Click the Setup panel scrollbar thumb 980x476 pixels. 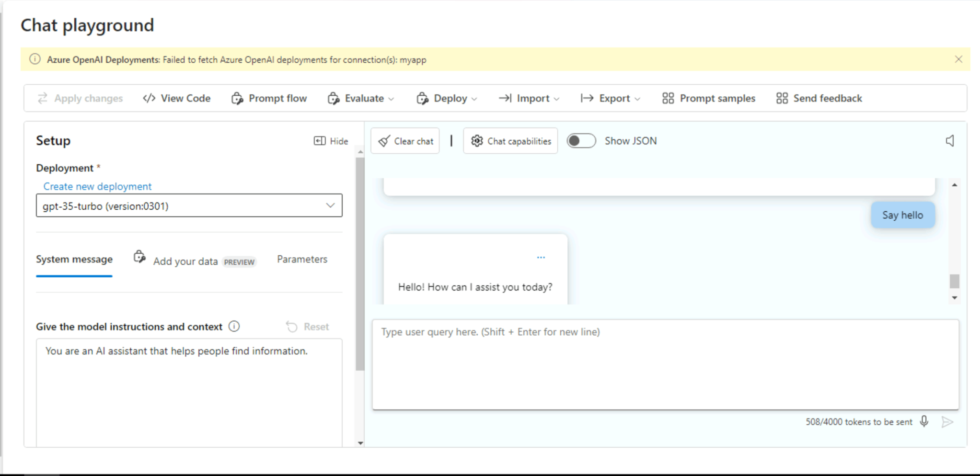(x=360, y=264)
